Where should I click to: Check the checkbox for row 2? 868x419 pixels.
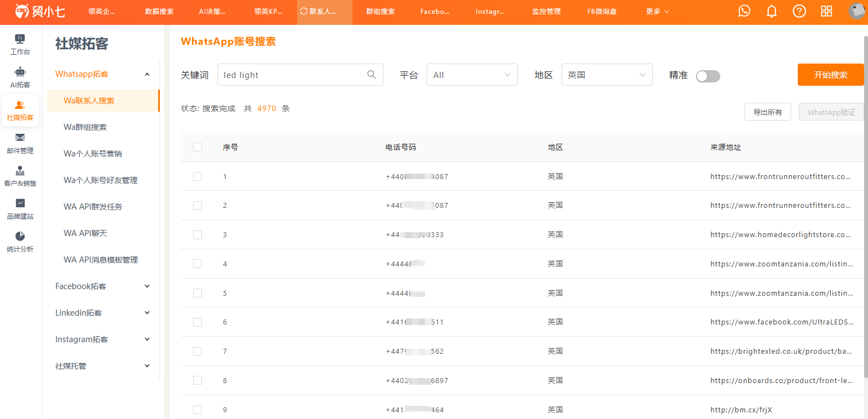coord(197,206)
